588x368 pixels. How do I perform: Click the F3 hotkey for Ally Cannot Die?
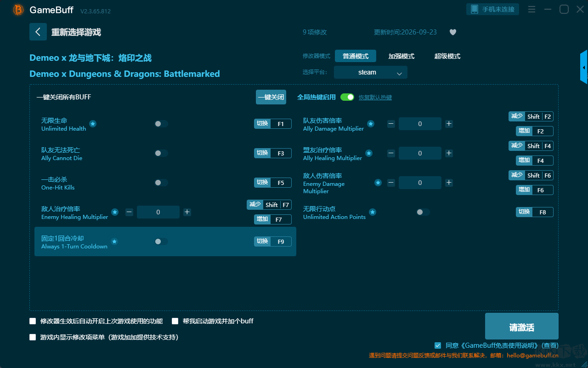(x=273, y=153)
